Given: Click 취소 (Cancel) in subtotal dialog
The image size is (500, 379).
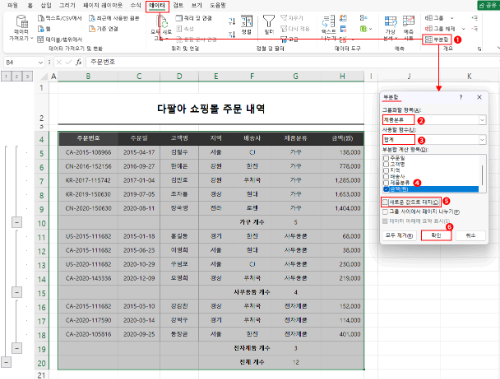Looking at the screenshot, I should 470,235.
